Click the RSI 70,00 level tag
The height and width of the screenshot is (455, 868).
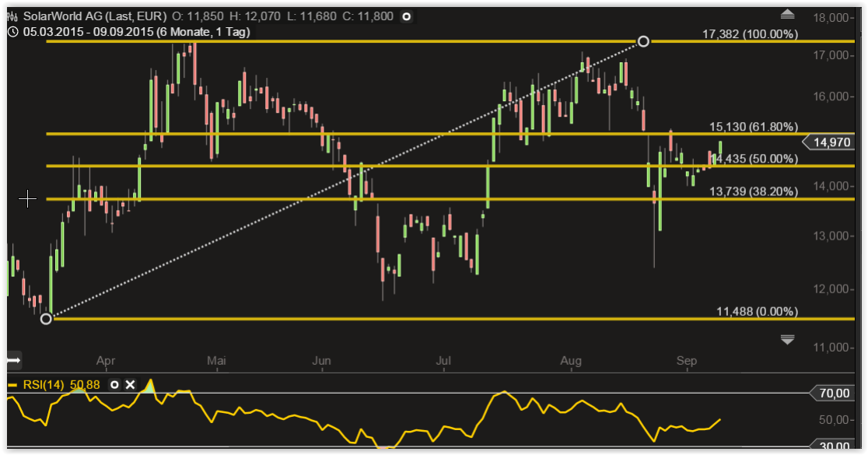(832, 394)
